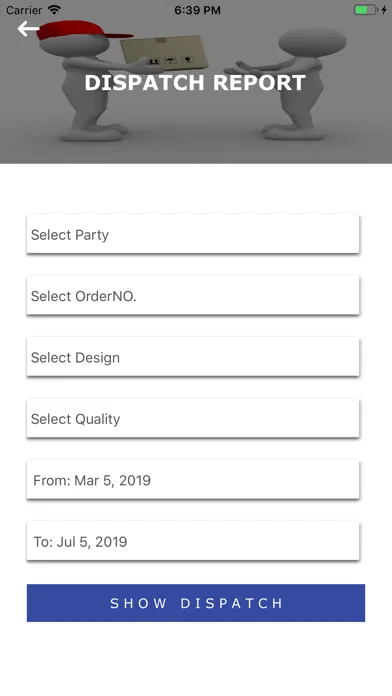Viewport: 392px width, 696px height.
Task: Click the SHOW DISPATCH button
Action: [196, 603]
